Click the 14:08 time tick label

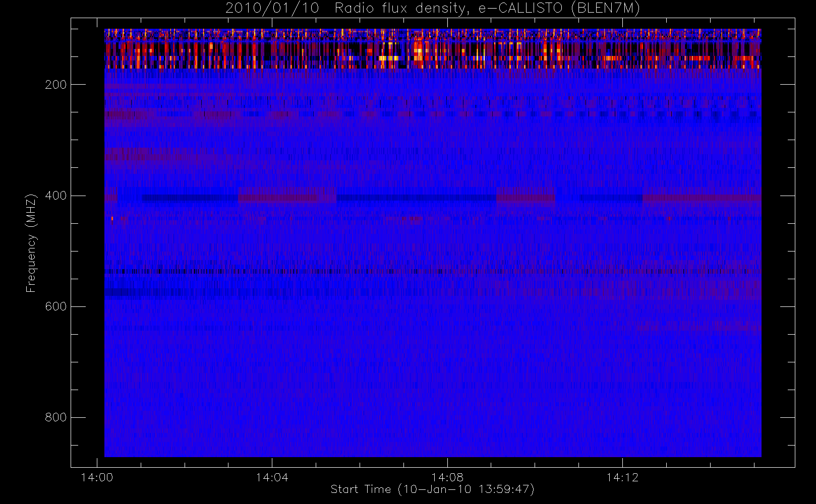(447, 477)
